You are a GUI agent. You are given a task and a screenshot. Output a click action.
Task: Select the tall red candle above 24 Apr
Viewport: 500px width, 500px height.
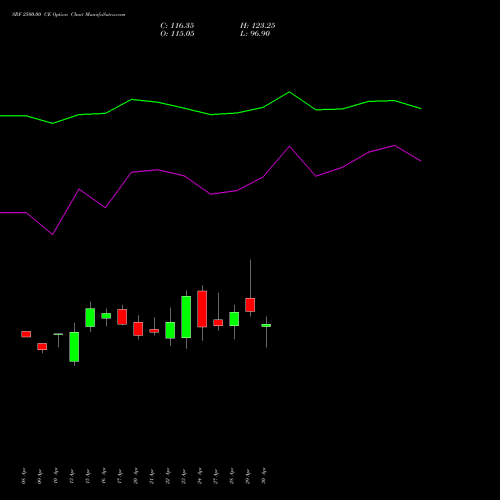pos(202,309)
